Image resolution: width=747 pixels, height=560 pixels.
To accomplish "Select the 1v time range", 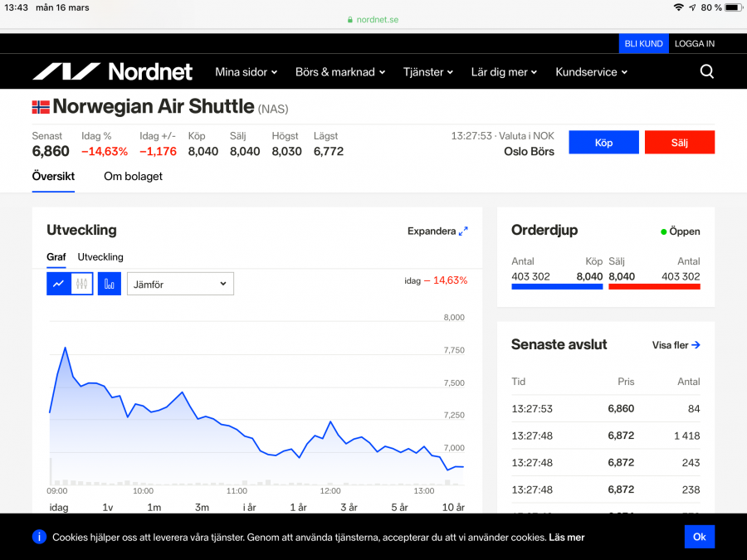I will tap(107, 507).
